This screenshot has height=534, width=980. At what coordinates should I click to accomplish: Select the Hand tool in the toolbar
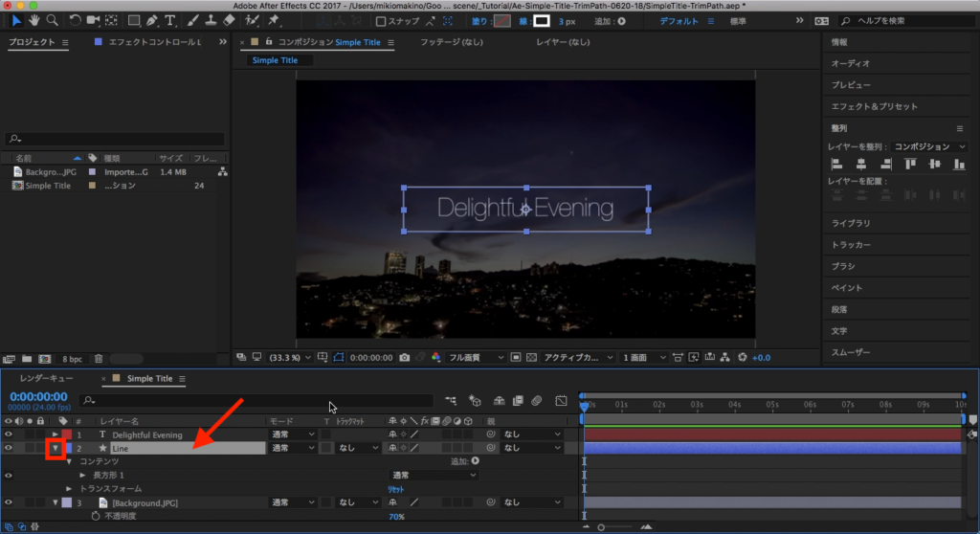[34, 20]
